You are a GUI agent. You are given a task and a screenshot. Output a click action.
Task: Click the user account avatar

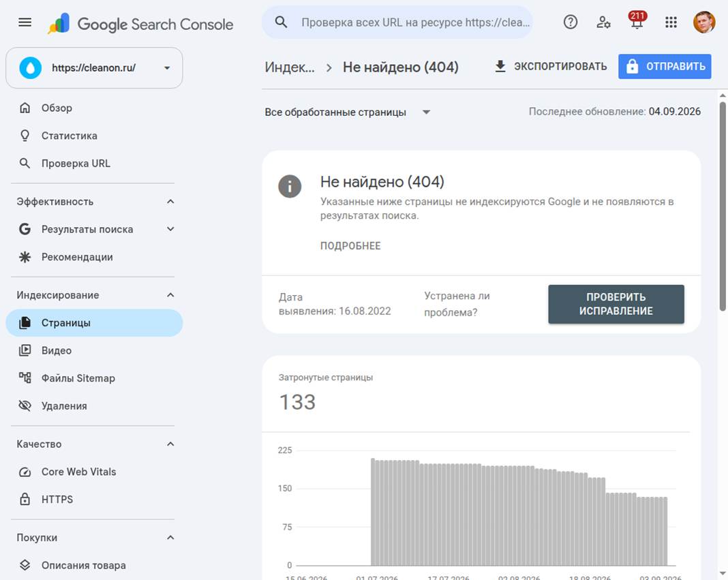pos(704,22)
